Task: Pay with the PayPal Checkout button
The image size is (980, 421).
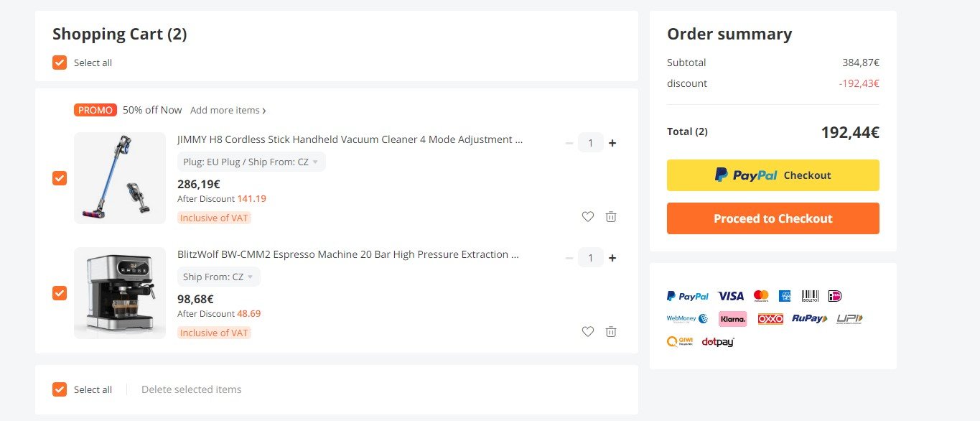Action: click(x=773, y=175)
